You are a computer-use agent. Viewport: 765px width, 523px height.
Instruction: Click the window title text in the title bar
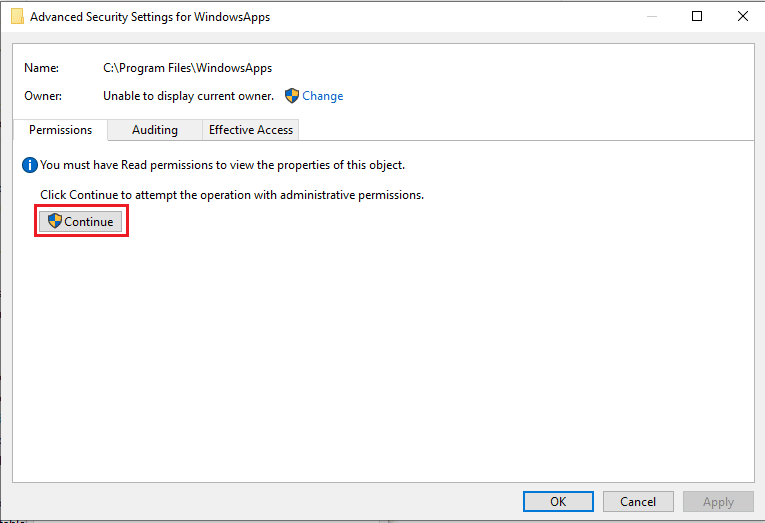point(150,17)
